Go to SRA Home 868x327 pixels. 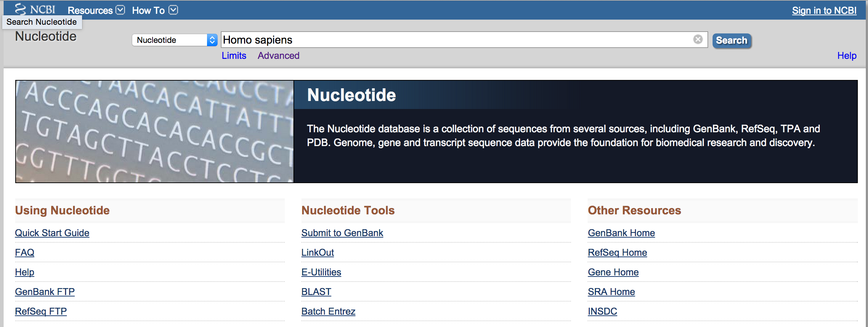pyautogui.click(x=611, y=292)
